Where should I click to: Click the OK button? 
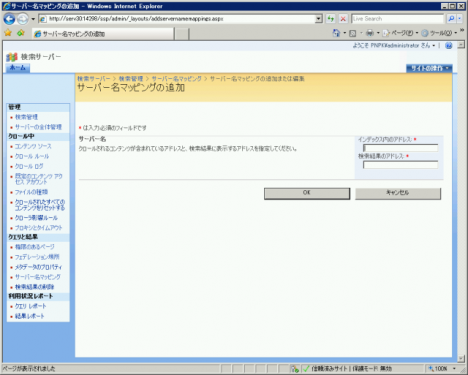point(307,193)
